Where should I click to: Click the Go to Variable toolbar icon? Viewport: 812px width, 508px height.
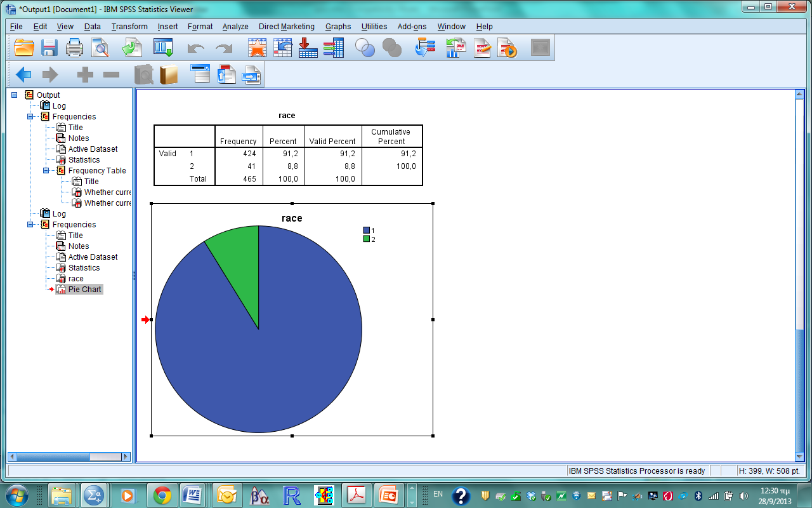point(308,48)
